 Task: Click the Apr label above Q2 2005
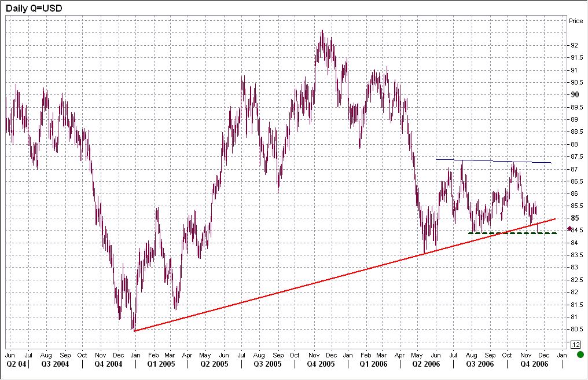187,355
